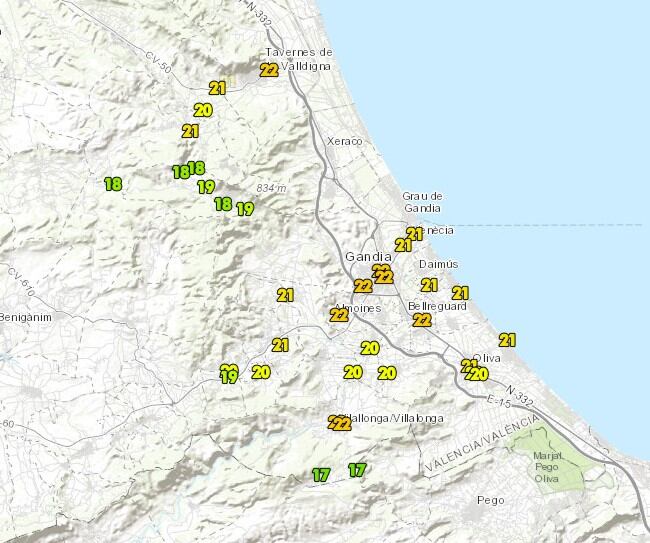Click the 22 marker at Tavernes de Valldigna

coord(269,70)
